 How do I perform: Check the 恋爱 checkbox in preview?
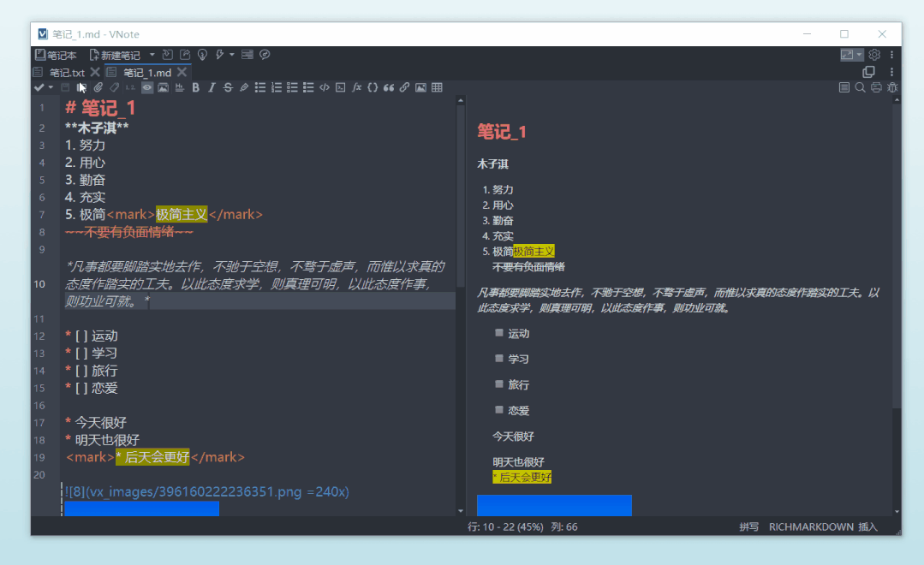(x=499, y=409)
